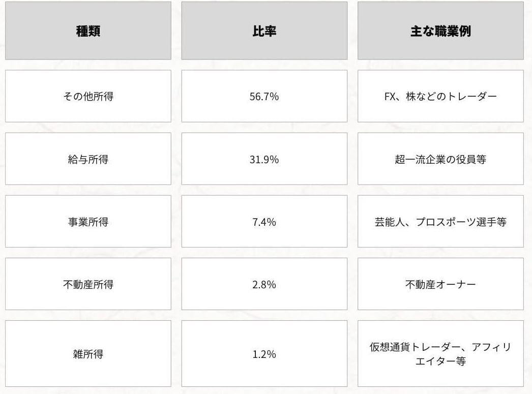Select the 事業所得 cell
The height and width of the screenshot is (394, 532).
point(88,222)
